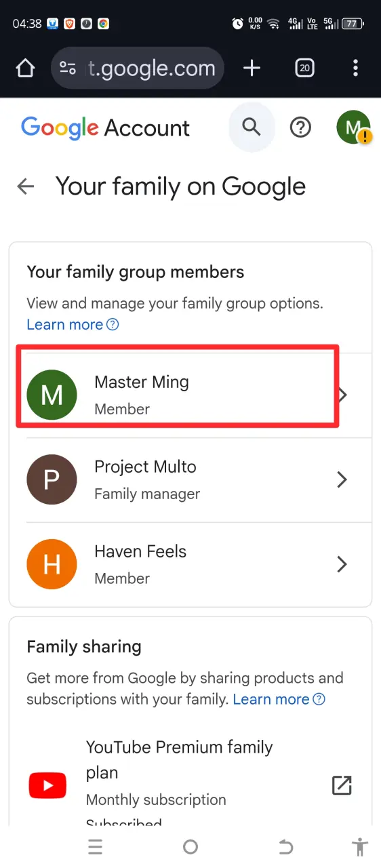View site info icon in address bar
The height and width of the screenshot is (868, 381).
coord(68,68)
